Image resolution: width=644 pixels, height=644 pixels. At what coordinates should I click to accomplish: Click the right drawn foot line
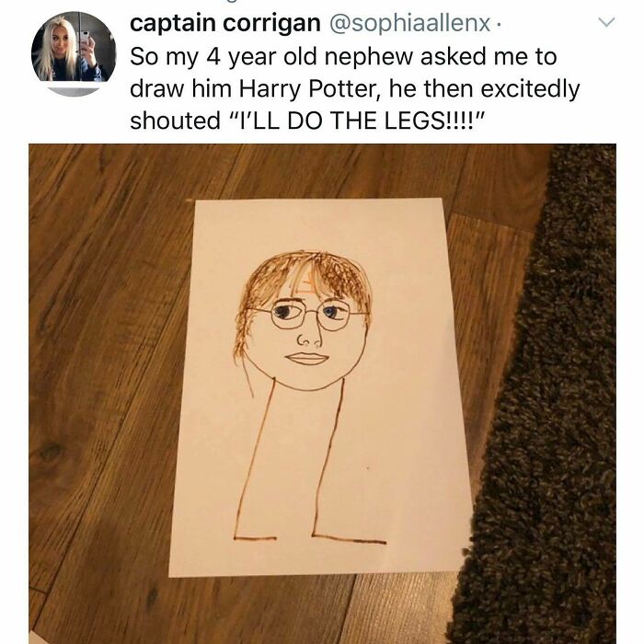click(349, 539)
